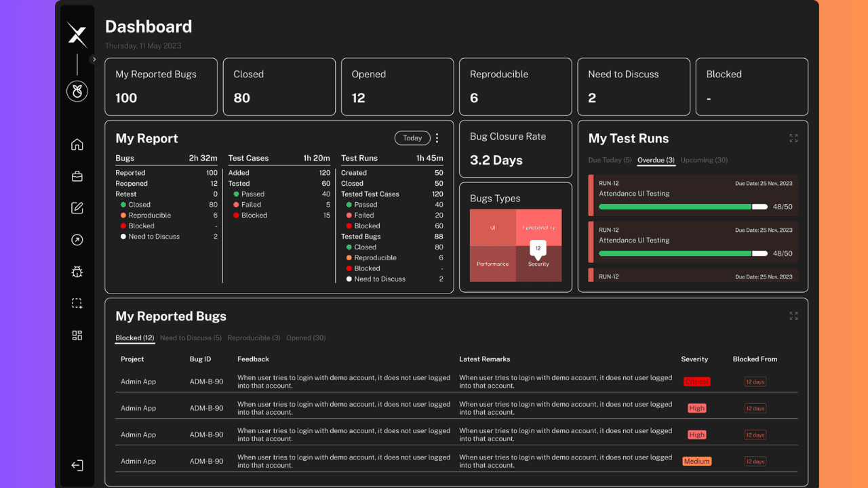Select the Performance tile in Bugs Types

(493, 264)
